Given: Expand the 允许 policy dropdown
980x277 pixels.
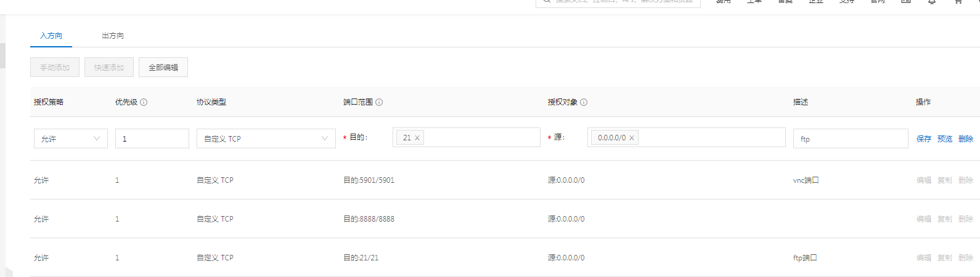Looking at the screenshot, I should 71,138.
